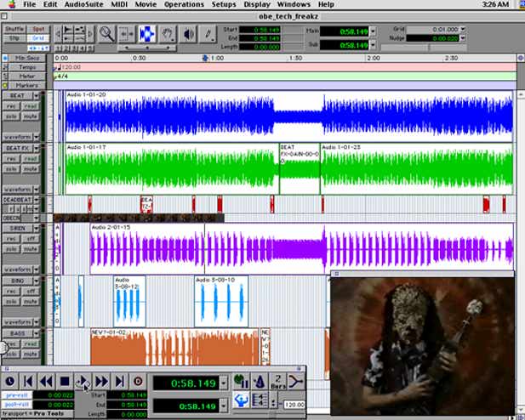Set BEAT track automation mode via read
The width and height of the screenshot is (525, 420).
[31, 106]
